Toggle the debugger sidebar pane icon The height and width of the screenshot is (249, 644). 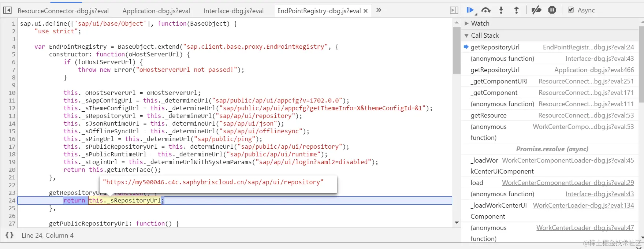(x=454, y=10)
